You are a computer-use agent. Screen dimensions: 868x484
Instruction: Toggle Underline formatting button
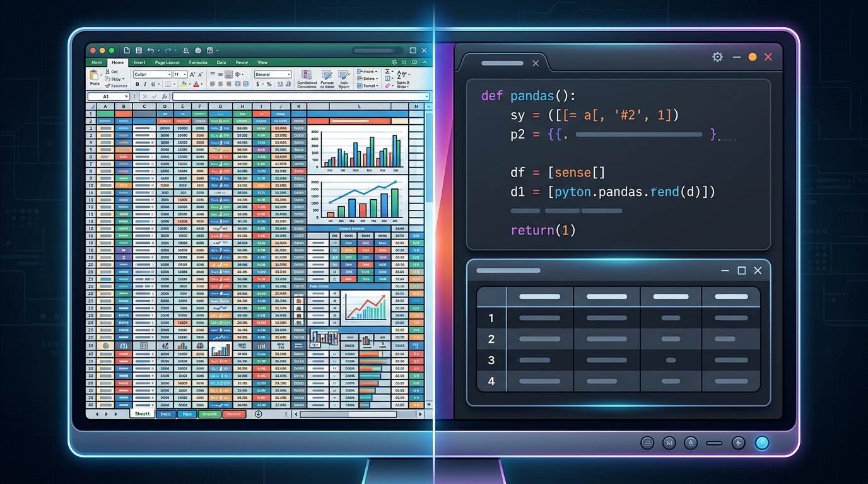153,84
